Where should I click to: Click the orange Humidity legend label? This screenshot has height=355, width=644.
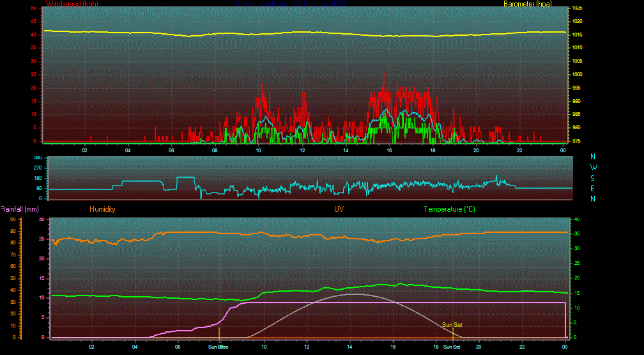tap(102, 209)
